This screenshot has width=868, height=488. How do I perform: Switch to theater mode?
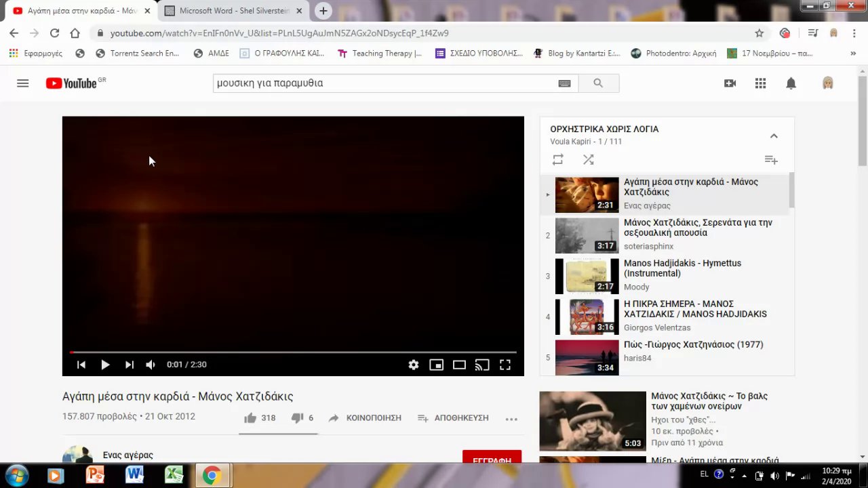459,365
